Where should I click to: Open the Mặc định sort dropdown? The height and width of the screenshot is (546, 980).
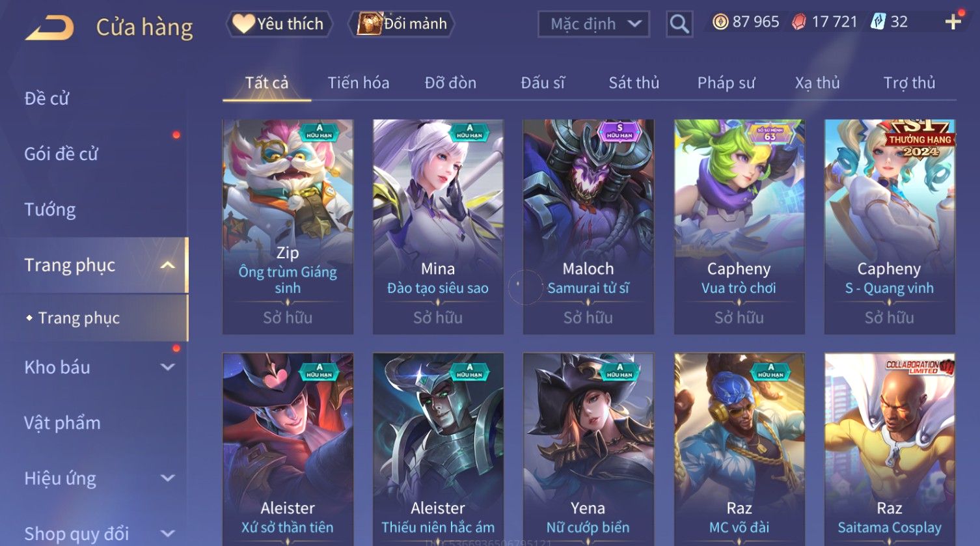[593, 24]
